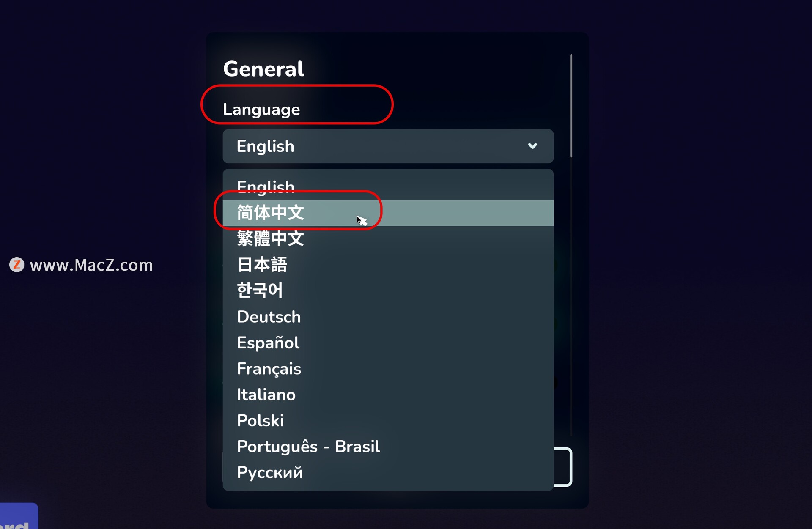Viewport: 812px width, 529px height.
Task: Click the settings panel vertical scrollbar
Action: coord(571,106)
